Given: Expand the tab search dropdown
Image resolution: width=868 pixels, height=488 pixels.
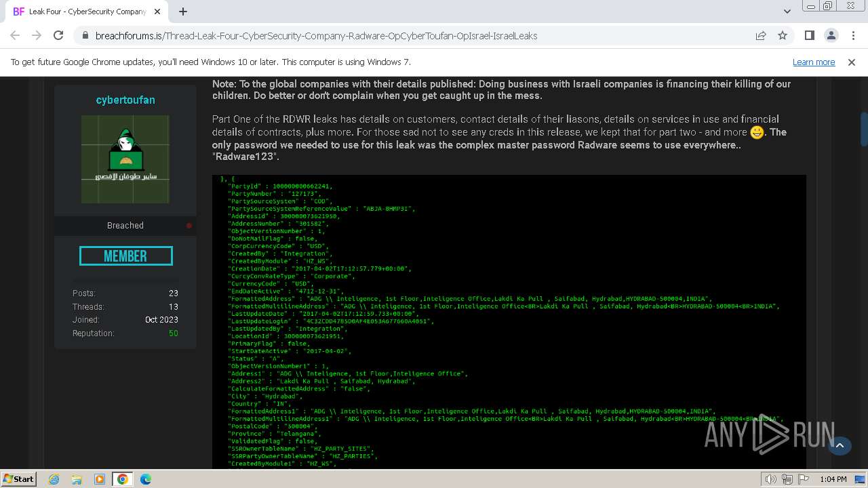Looking at the screenshot, I should [x=787, y=12].
